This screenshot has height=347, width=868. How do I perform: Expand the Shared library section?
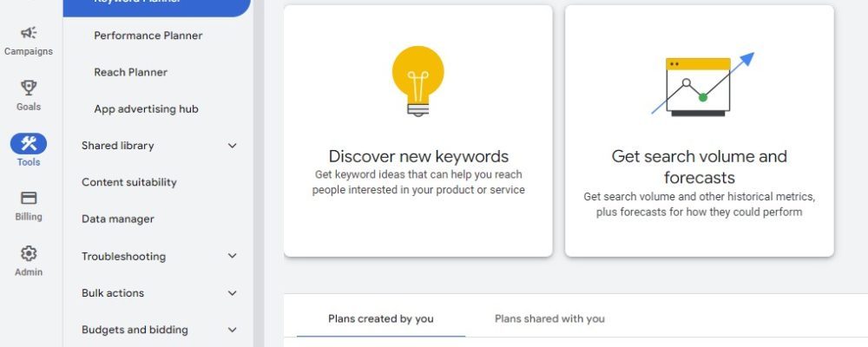[232, 146]
